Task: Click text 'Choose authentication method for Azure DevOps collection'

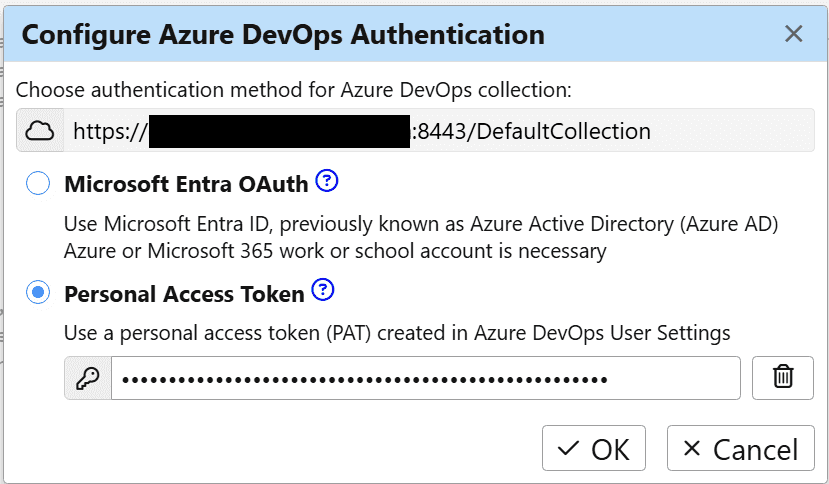Action: [293, 90]
